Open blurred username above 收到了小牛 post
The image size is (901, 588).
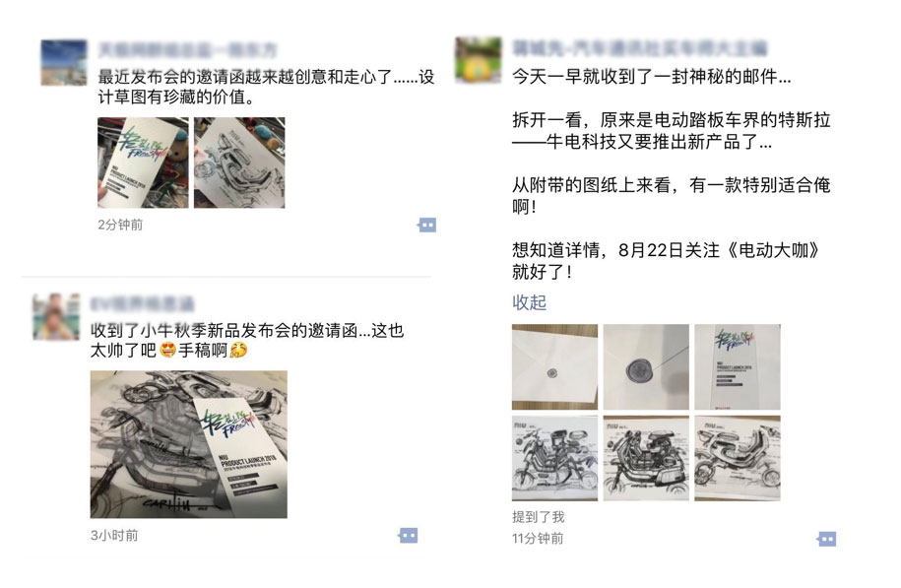[143, 303]
